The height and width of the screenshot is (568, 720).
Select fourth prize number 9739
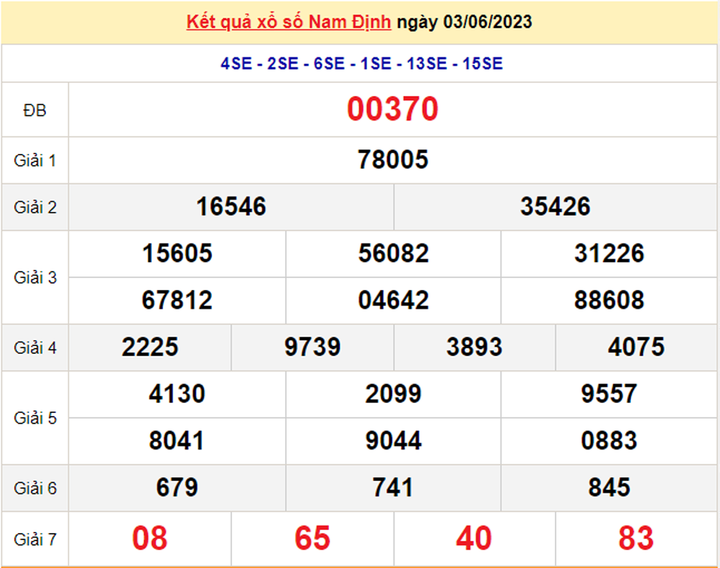click(x=312, y=347)
